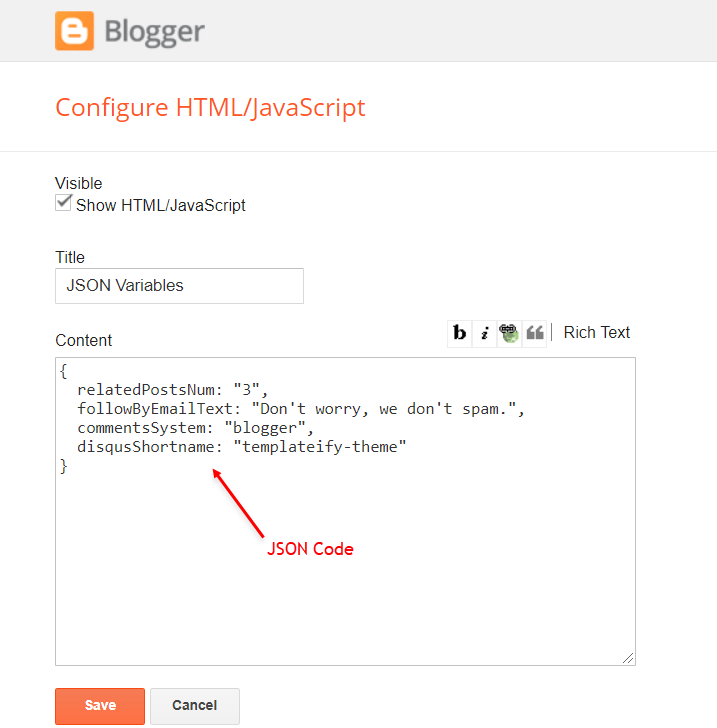Click the Blogger wordmark in the header
717x728 pixels.
pyautogui.click(x=154, y=32)
